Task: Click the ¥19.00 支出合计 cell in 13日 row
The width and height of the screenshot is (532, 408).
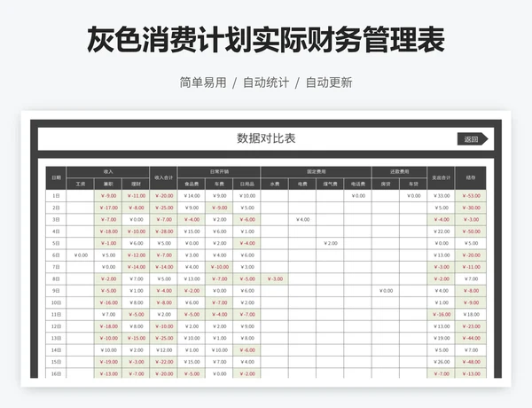Action: (x=441, y=338)
